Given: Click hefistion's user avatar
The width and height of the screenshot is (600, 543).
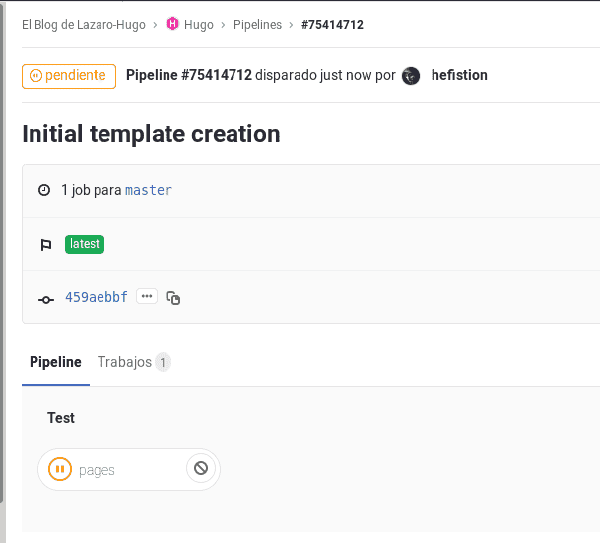Looking at the screenshot, I should [411, 75].
